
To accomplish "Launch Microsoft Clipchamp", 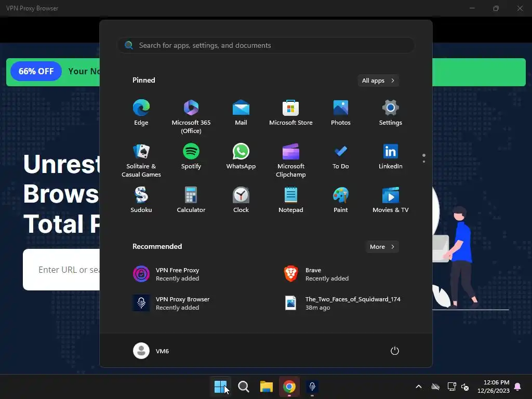I will [291, 161].
